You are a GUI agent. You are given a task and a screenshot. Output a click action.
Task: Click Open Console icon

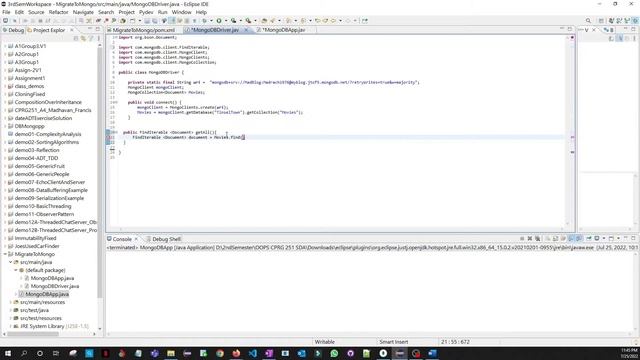(611, 238)
